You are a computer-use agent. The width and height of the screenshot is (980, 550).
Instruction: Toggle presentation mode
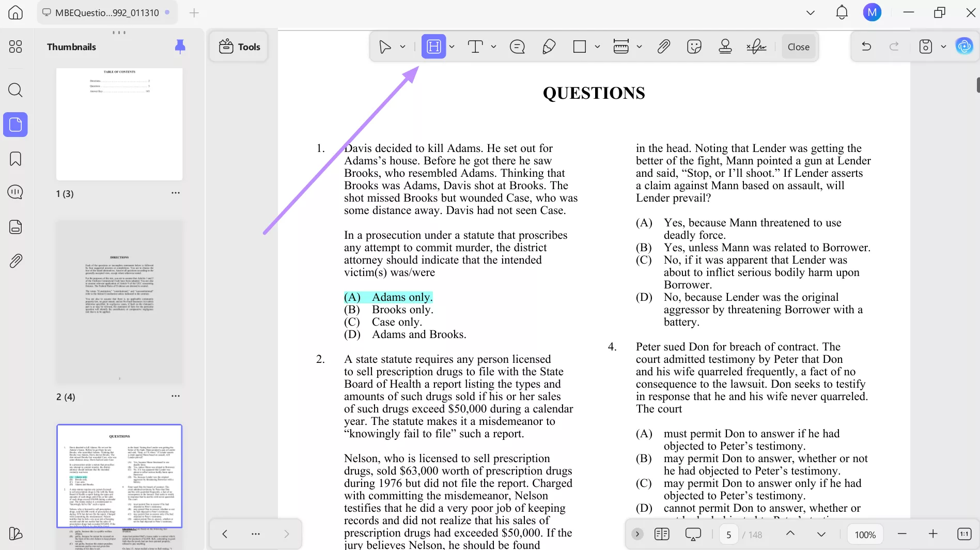tap(692, 533)
